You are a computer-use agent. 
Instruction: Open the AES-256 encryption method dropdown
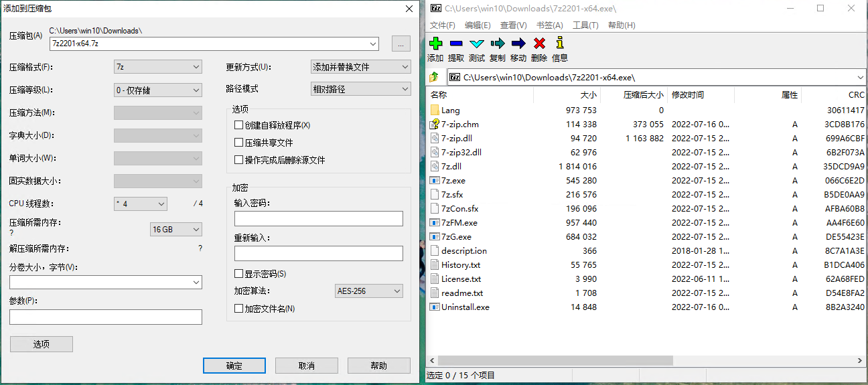(368, 291)
